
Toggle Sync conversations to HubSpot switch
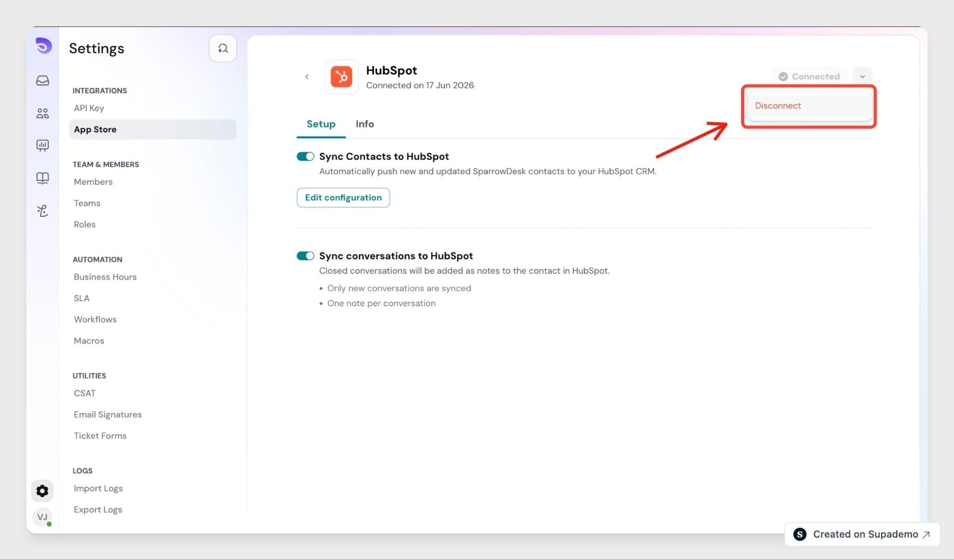[306, 256]
